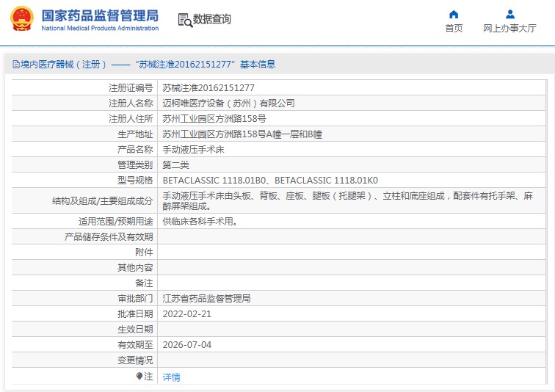Click the 备注 label
Screen dimensions: 555x392
tap(144, 283)
